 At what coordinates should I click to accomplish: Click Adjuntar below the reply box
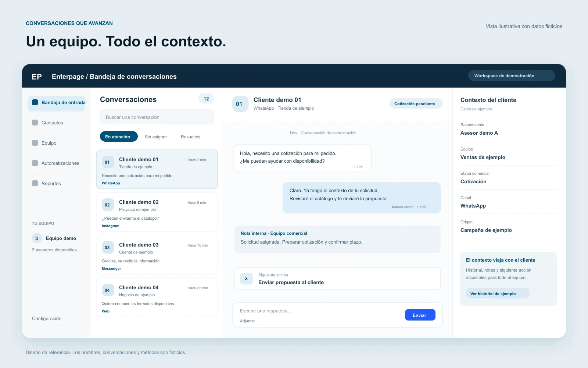247,321
